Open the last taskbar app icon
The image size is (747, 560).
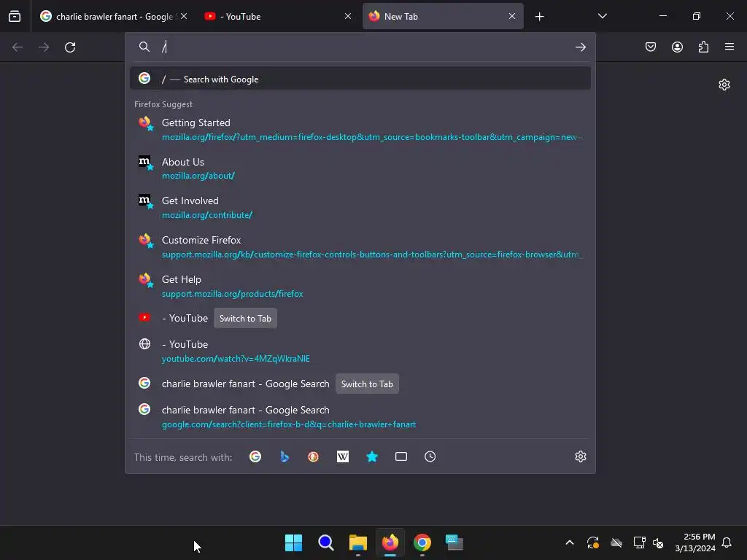454,542
